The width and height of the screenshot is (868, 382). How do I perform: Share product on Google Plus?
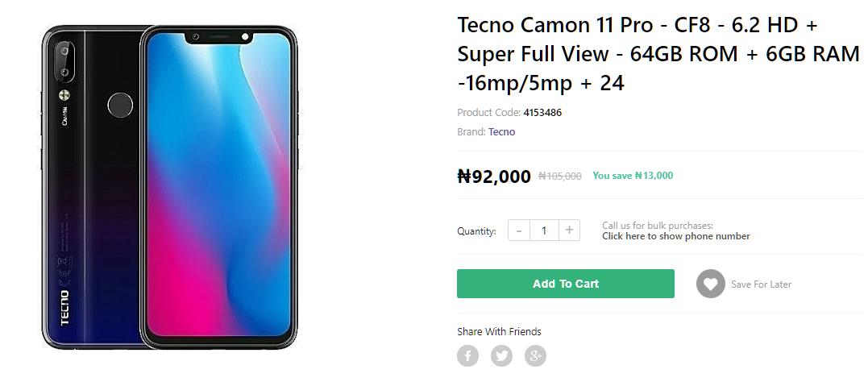coord(535,355)
